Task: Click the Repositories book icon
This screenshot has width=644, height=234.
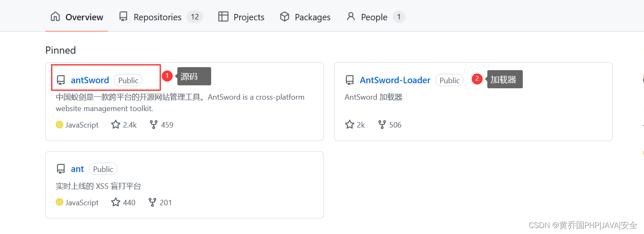Action: (x=123, y=17)
